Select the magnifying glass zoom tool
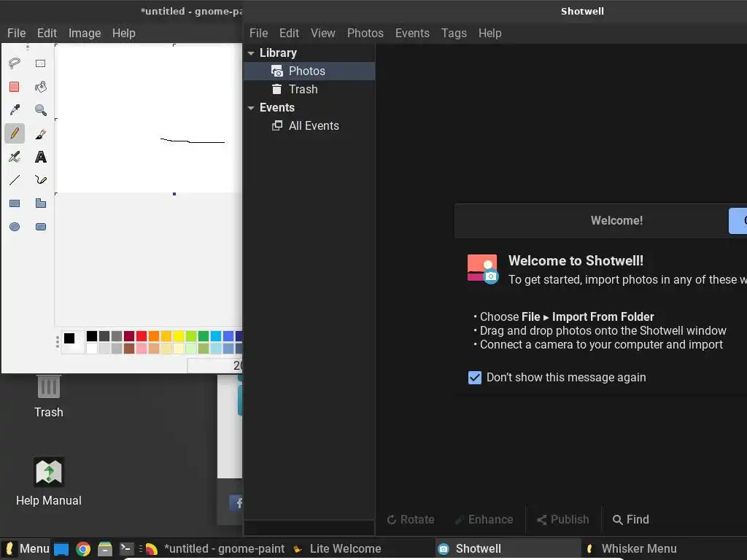This screenshot has width=747, height=560. 41,110
